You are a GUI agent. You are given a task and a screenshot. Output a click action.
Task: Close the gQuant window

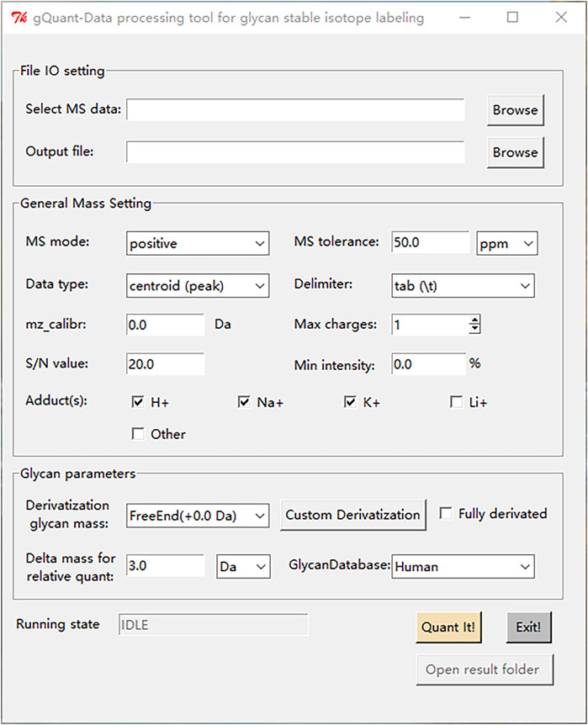point(561,18)
